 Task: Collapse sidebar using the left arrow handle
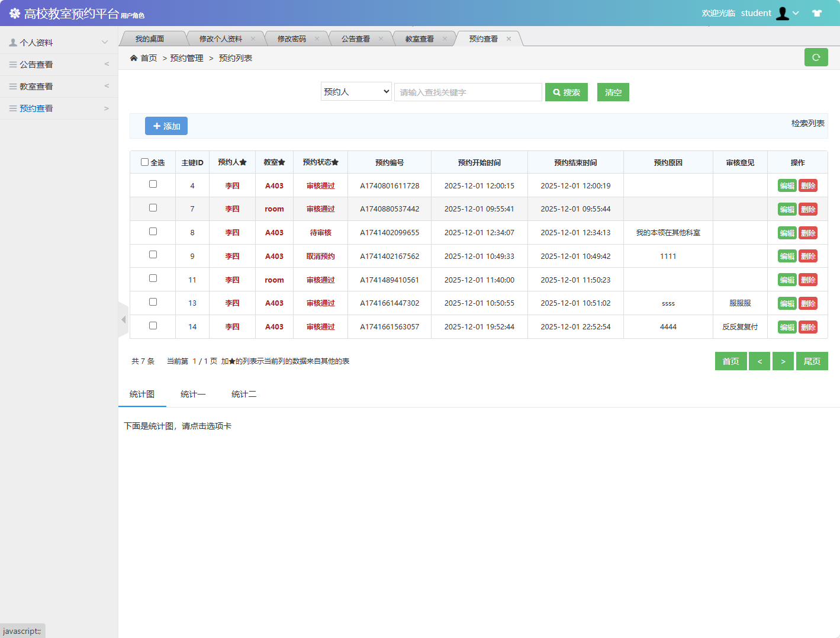pos(123,320)
